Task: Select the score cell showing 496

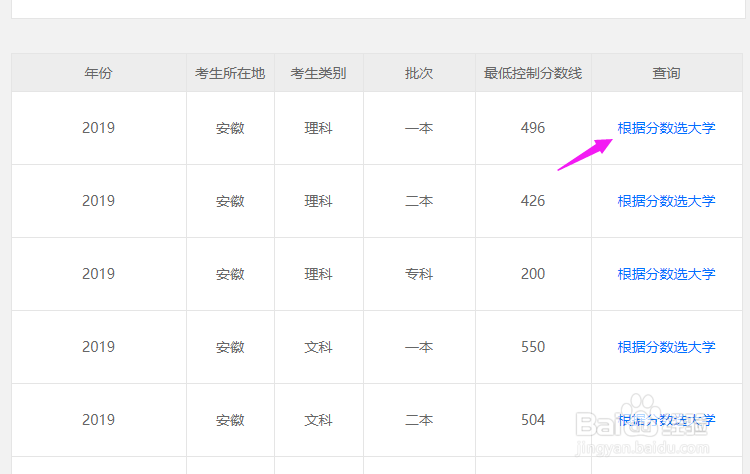Action: [533, 128]
